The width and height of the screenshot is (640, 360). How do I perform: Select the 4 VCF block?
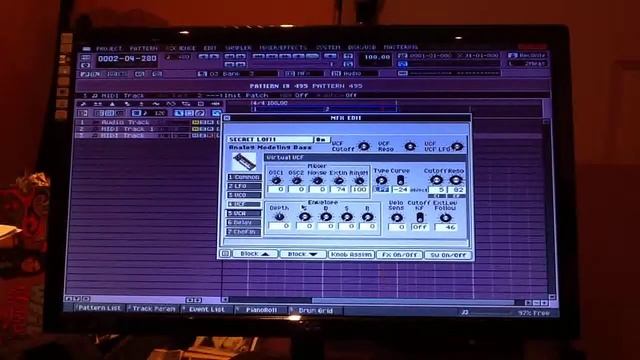(244, 204)
